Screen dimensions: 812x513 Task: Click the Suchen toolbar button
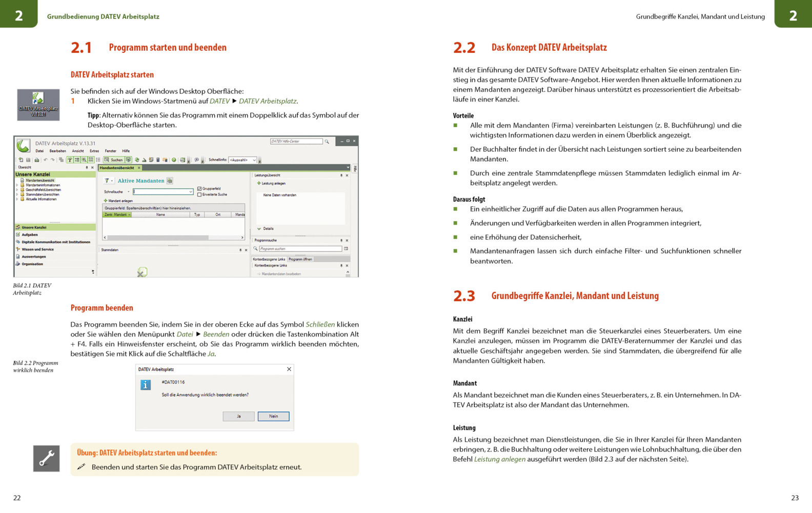pos(114,160)
